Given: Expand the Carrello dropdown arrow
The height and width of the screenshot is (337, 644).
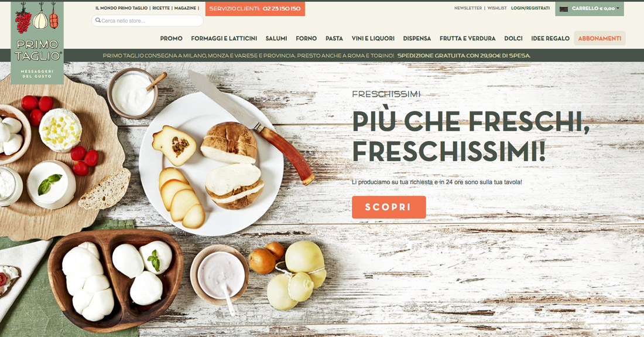Looking at the screenshot, I should click(x=618, y=8).
